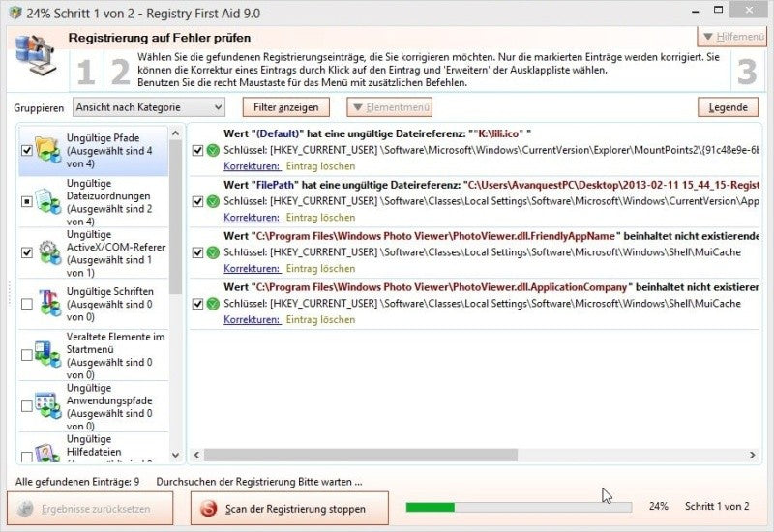Click the Gruppieren label
The width and height of the screenshot is (774, 532).
pos(39,108)
